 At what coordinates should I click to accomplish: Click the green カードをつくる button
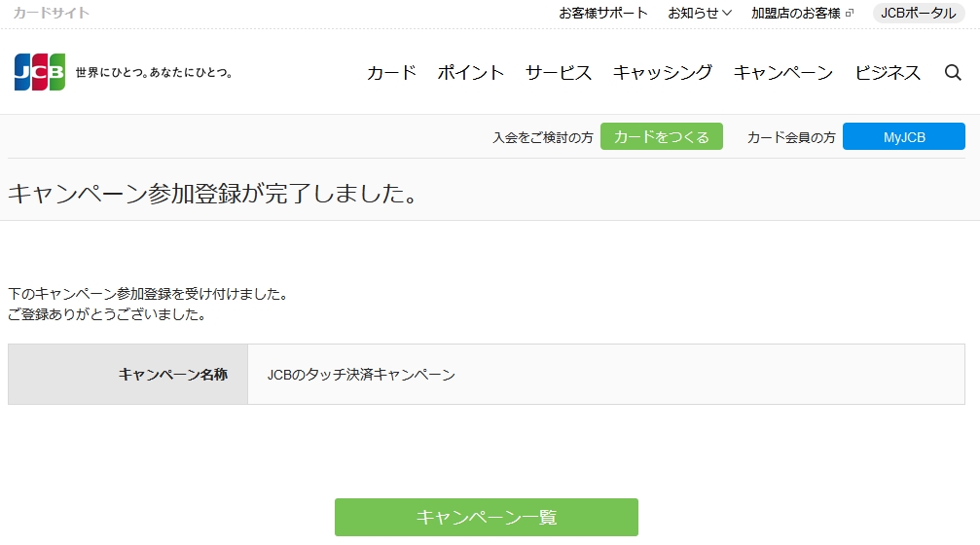point(661,136)
